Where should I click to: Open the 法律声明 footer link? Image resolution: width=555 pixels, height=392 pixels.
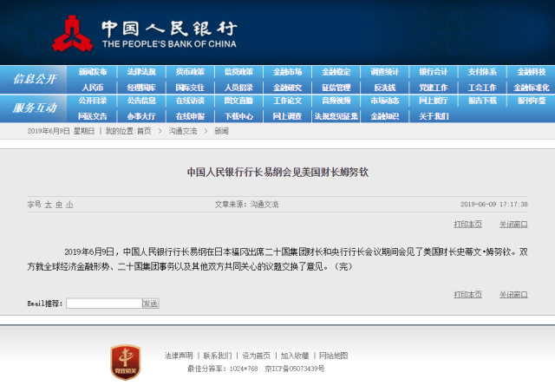[179, 356]
